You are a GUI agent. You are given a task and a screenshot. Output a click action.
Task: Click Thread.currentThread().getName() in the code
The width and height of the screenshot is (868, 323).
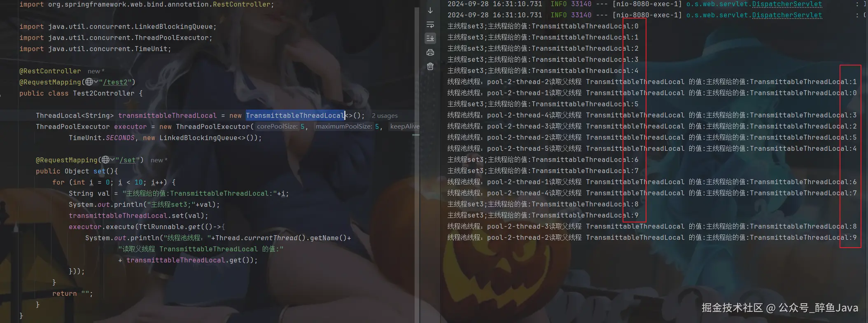(281, 238)
